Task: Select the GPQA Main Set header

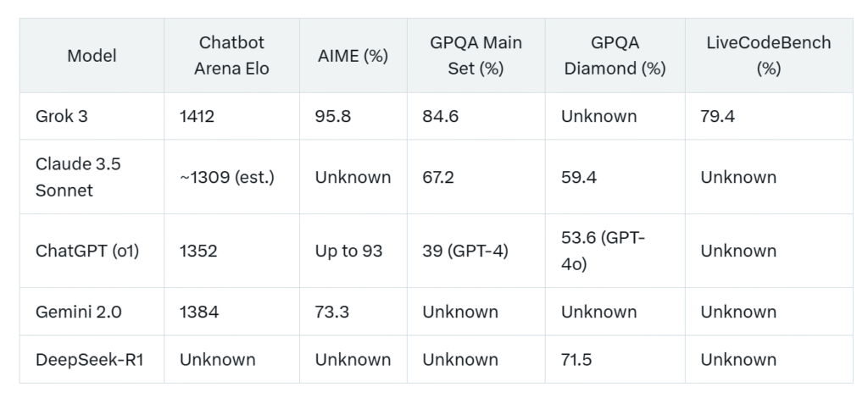Action: pos(475,56)
